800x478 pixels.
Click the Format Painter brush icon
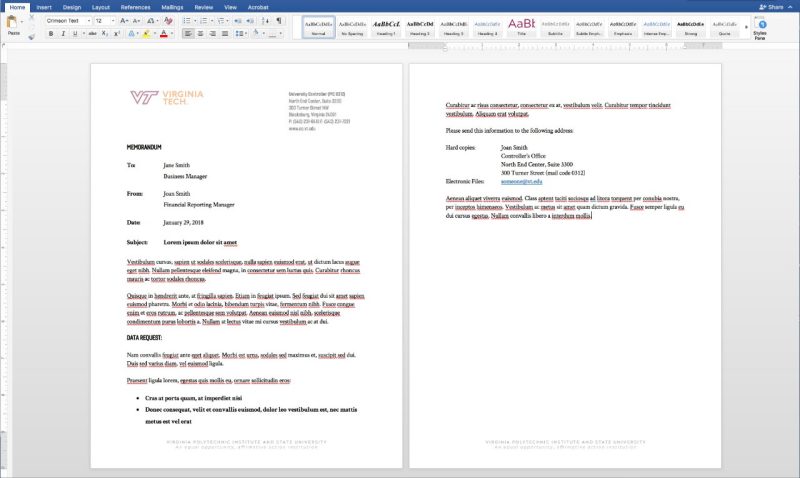pyautogui.click(x=32, y=36)
